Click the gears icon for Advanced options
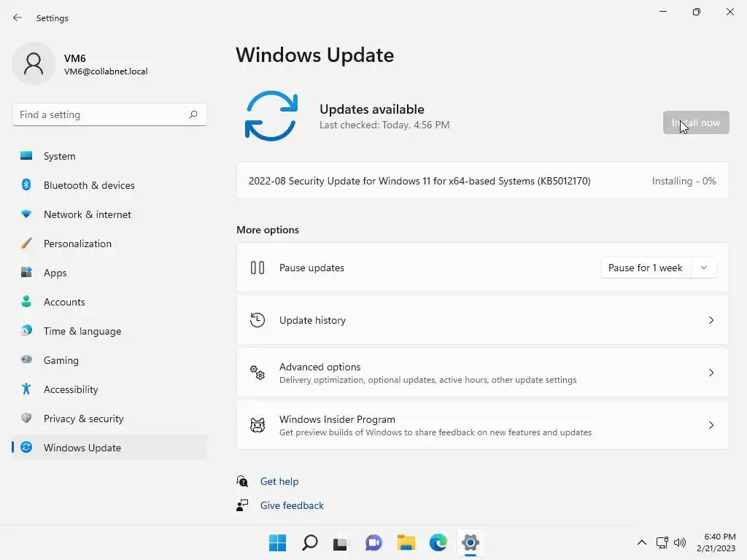The height and width of the screenshot is (560, 747). [258, 373]
